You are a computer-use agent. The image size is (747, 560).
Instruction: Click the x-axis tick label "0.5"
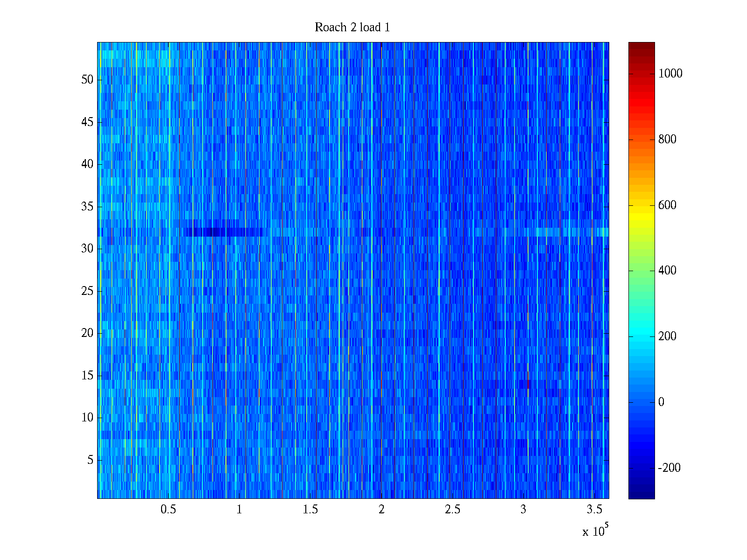(169, 510)
